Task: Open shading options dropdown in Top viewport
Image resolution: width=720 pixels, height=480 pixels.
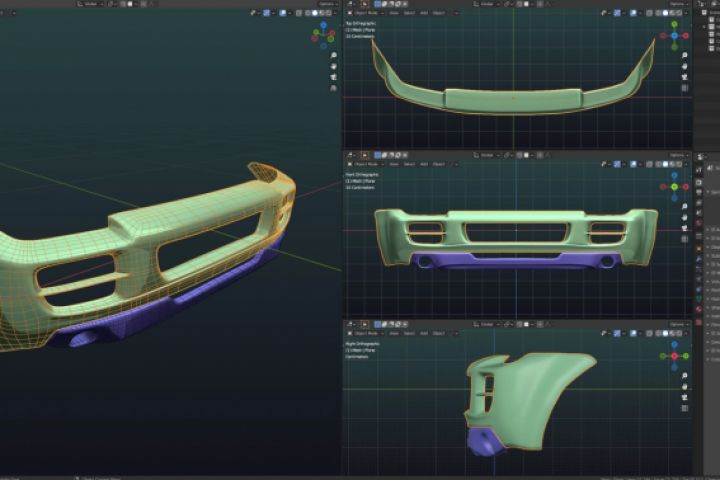Action: (686, 13)
